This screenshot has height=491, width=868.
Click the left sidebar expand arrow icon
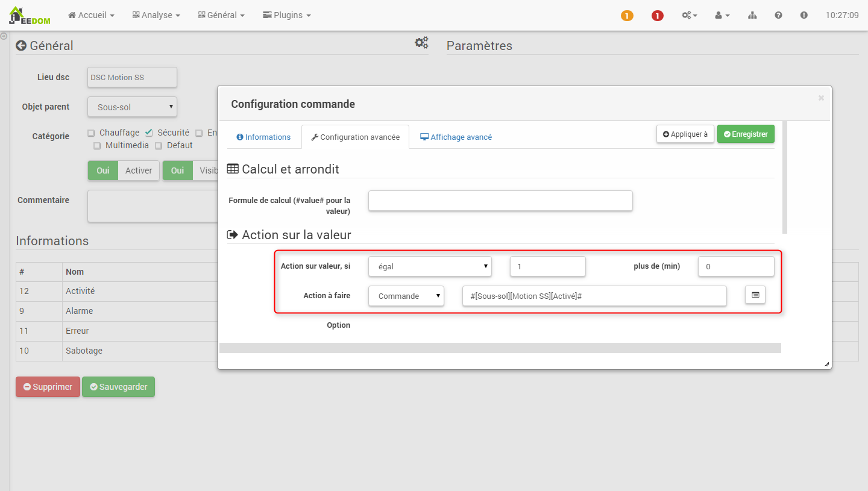pos(4,36)
